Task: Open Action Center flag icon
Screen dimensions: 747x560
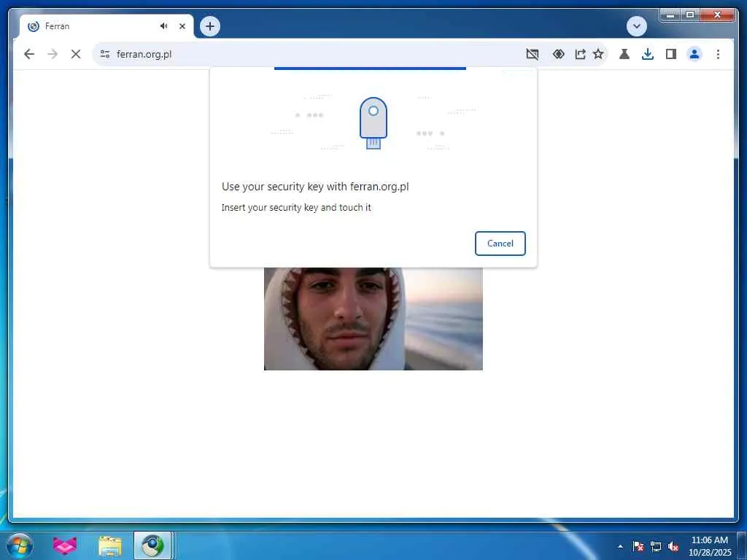Action: pyautogui.click(x=638, y=546)
